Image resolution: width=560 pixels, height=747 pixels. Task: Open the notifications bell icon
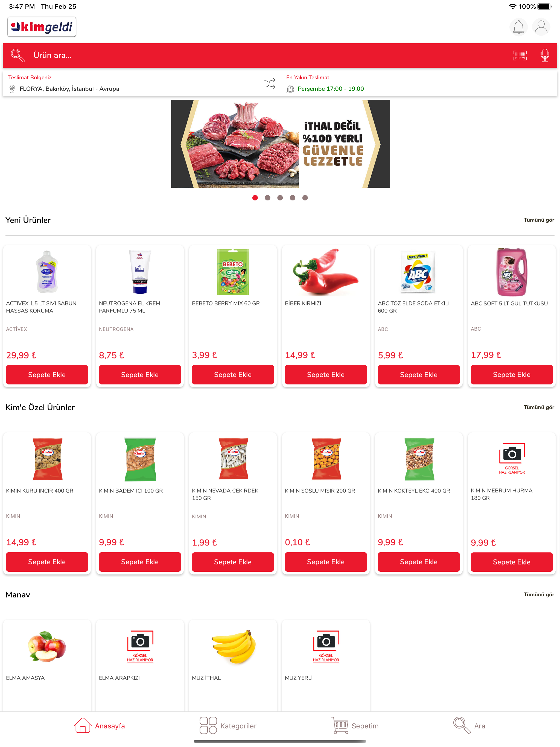click(x=518, y=27)
